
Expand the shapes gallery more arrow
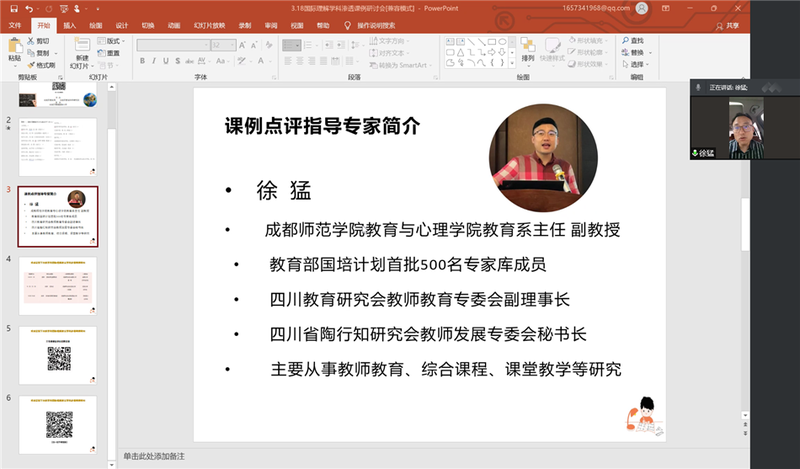pyautogui.click(x=512, y=64)
